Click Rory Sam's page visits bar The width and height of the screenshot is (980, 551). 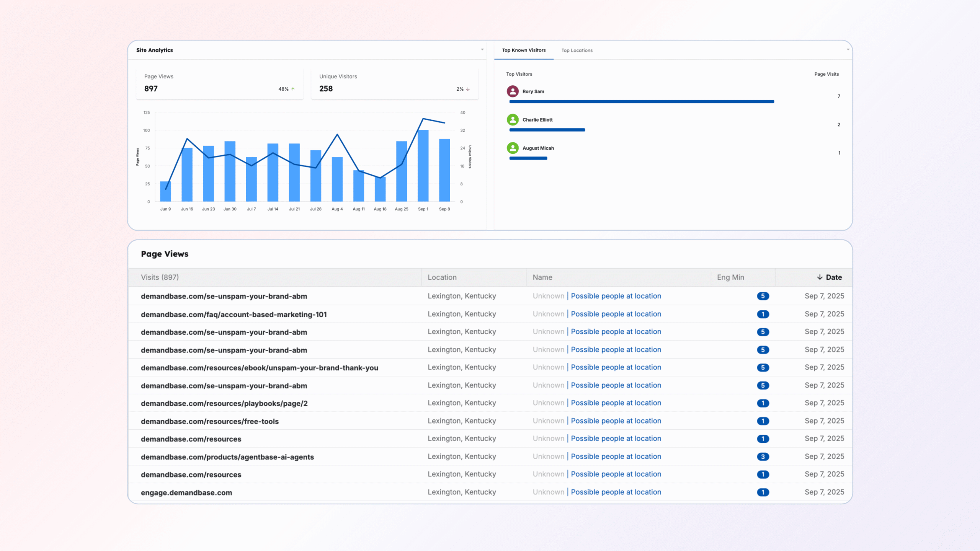click(x=641, y=101)
